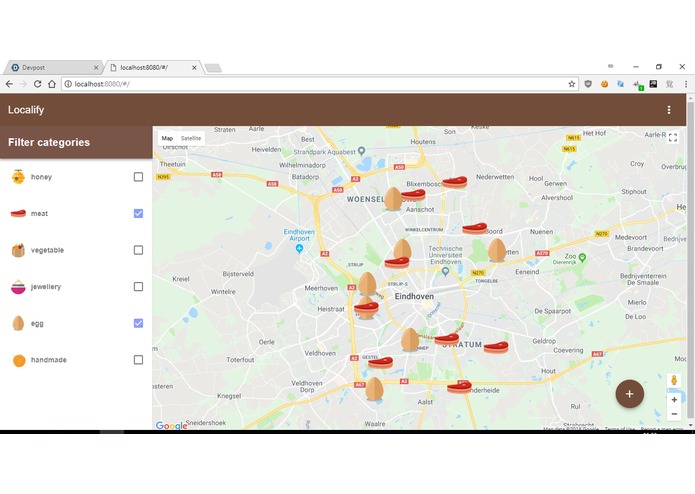Image resolution: width=695 pixels, height=494 pixels.
Task: Click the Street View pegman icon
Action: [x=674, y=380]
